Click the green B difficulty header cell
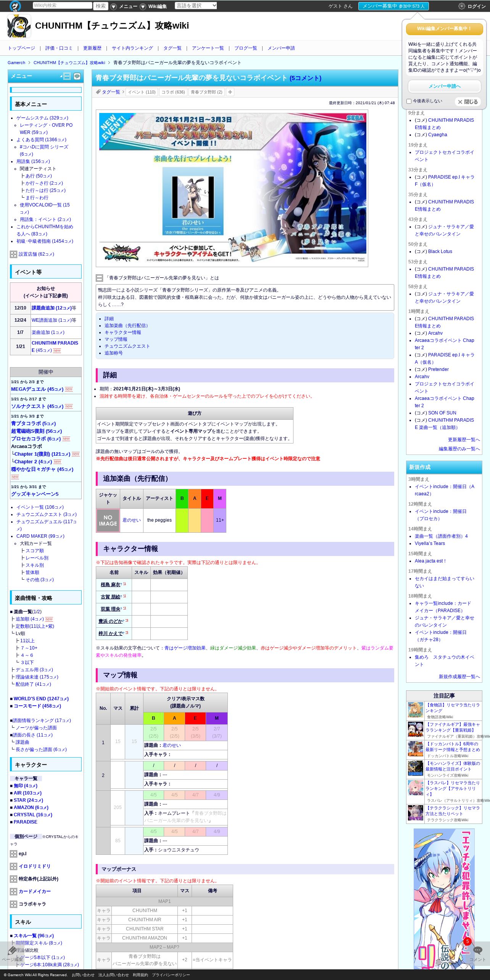Image resolution: width=490 pixels, height=980 pixels. point(182,498)
